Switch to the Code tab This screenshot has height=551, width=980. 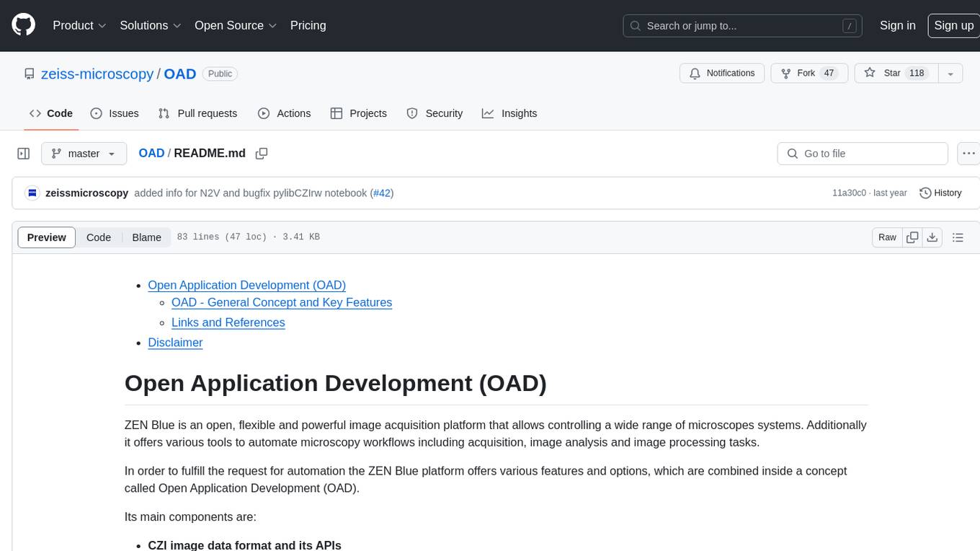[51, 113]
